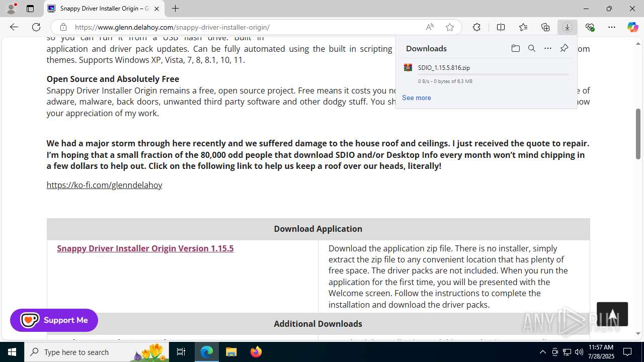Click the page vertical scrollbar thumb
Viewport: 644px width, 362px height.
coord(638,134)
